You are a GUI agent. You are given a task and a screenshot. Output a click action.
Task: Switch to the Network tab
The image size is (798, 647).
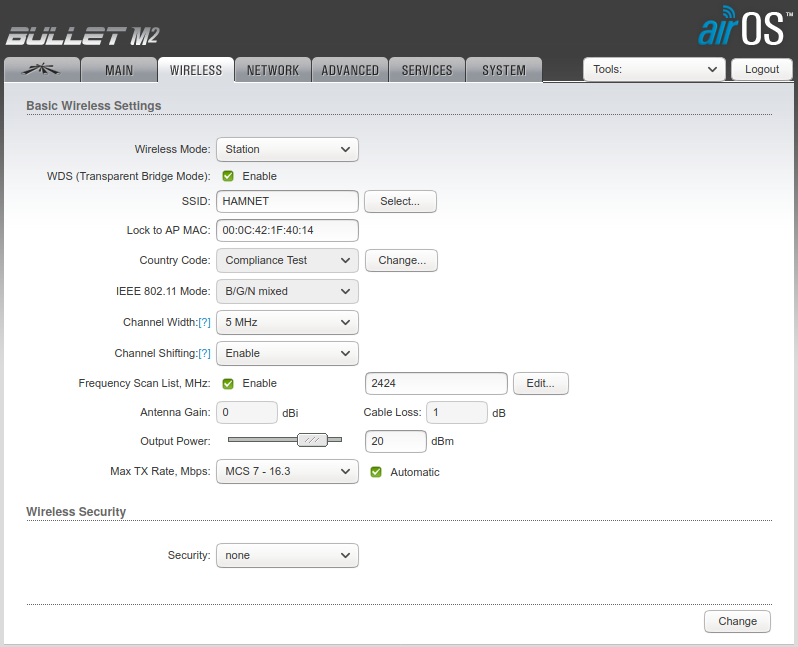tap(273, 70)
